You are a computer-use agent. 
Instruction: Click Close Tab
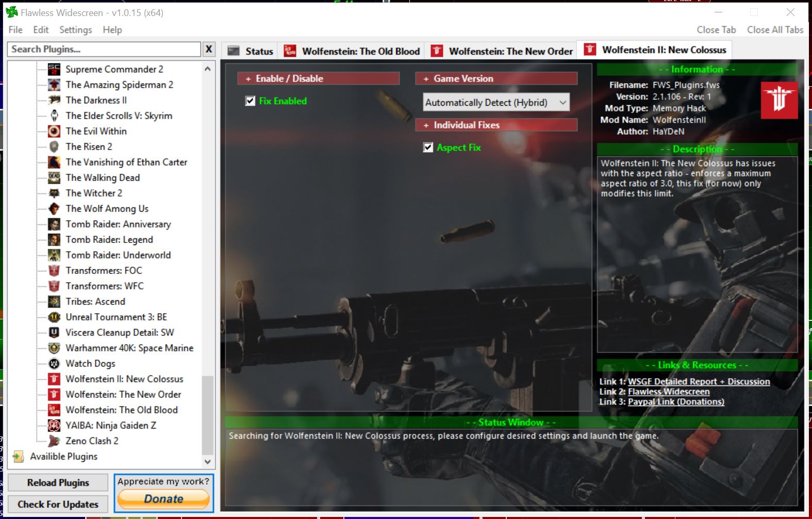click(x=716, y=30)
